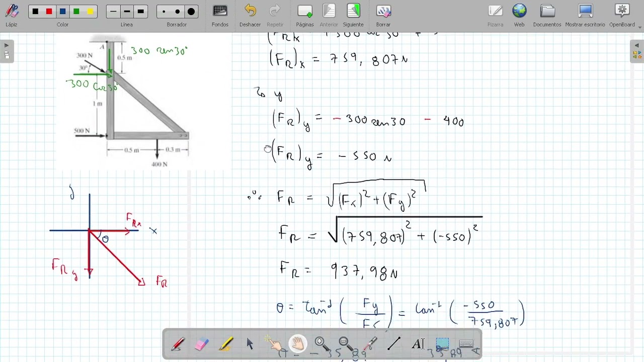Expand the left side panel
644x362 pixels.
pos(7,51)
